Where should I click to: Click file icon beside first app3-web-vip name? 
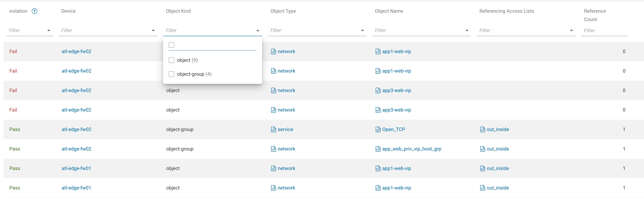pos(378,90)
